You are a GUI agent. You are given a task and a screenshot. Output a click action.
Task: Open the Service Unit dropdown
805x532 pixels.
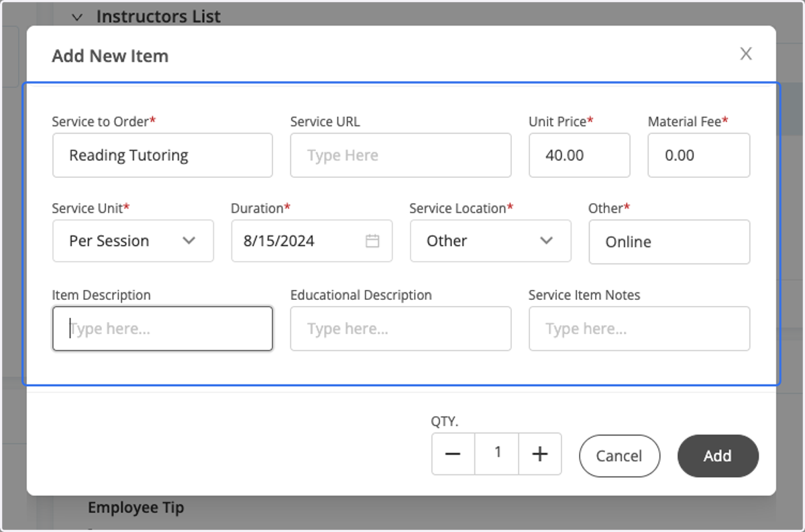(133, 241)
